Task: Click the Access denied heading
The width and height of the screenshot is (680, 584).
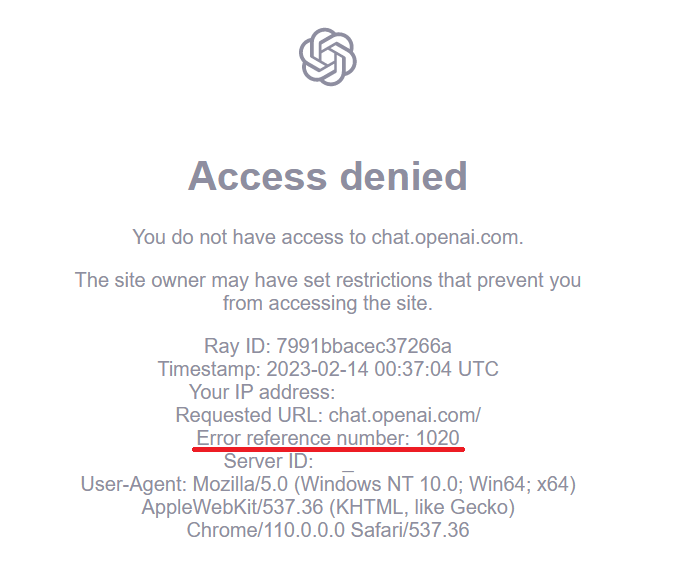Action: coord(328,177)
